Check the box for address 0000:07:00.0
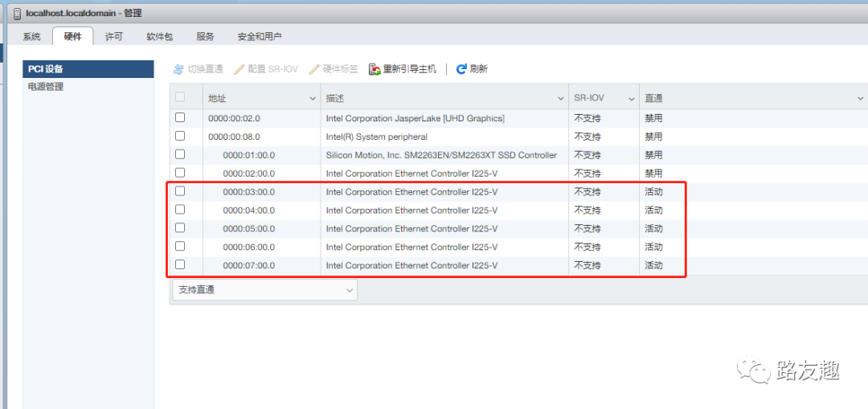 pyautogui.click(x=180, y=264)
